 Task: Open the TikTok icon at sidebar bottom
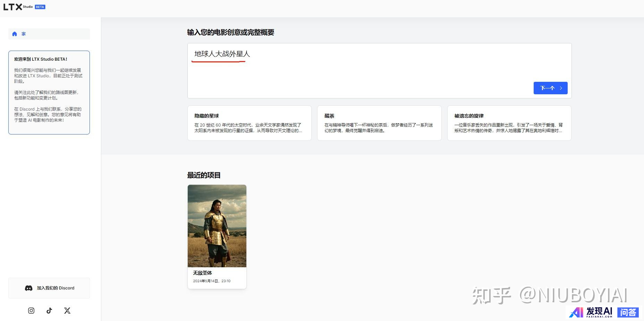coord(49,311)
